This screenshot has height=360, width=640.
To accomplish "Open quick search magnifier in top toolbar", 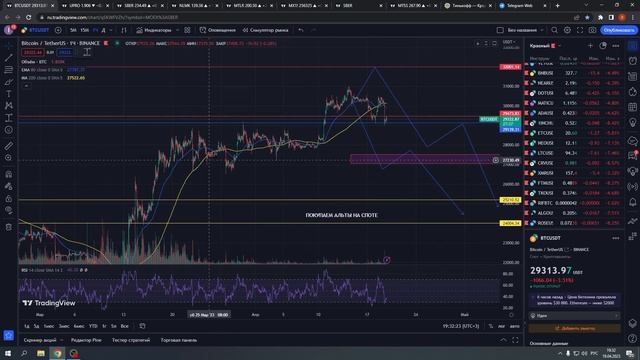I will (554, 30).
